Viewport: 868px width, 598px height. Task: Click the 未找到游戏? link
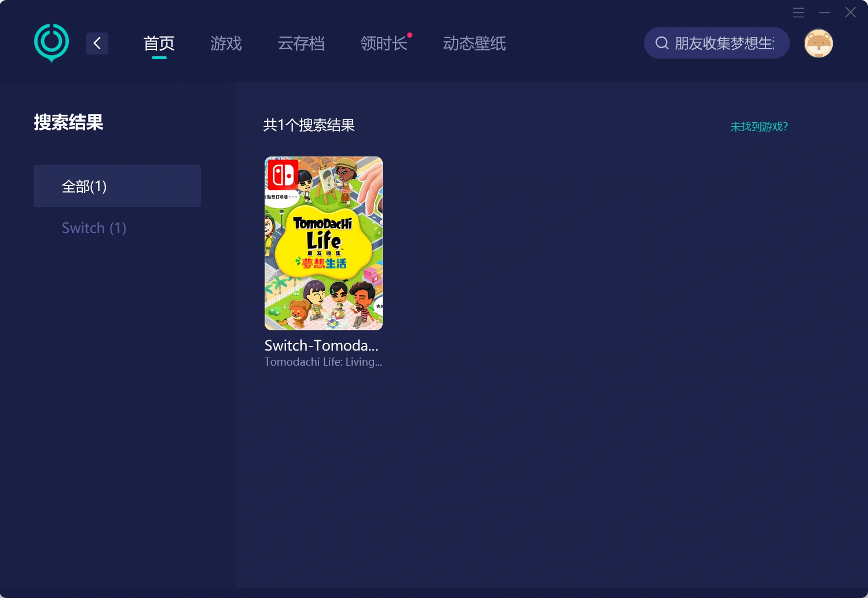(x=759, y=126)
